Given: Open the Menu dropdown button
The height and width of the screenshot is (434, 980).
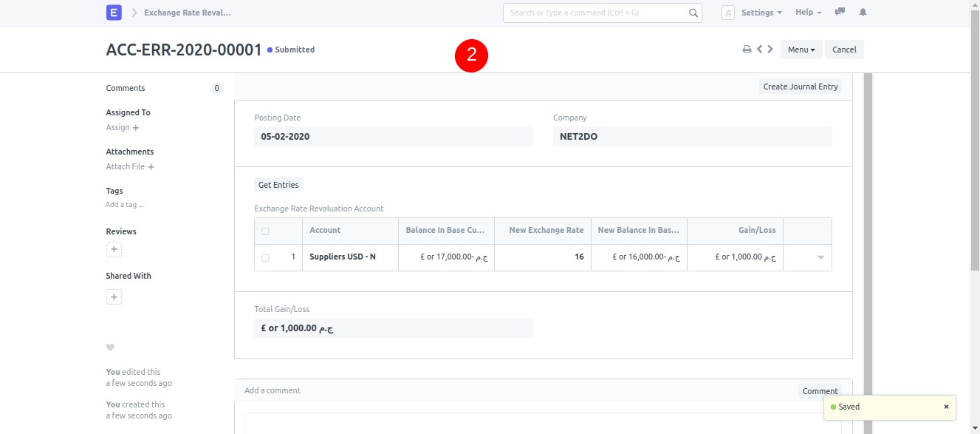Looking at the screenshot, I should 801,50.
